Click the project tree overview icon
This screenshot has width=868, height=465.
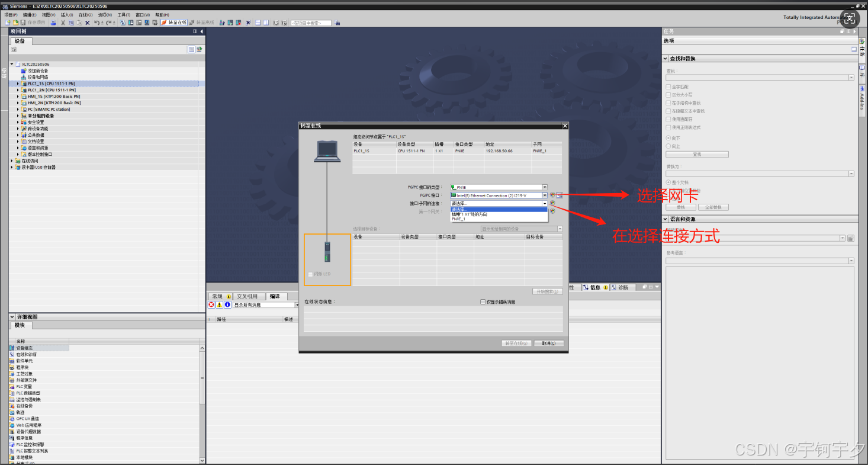pyautogui.click(x=191, y=49)
